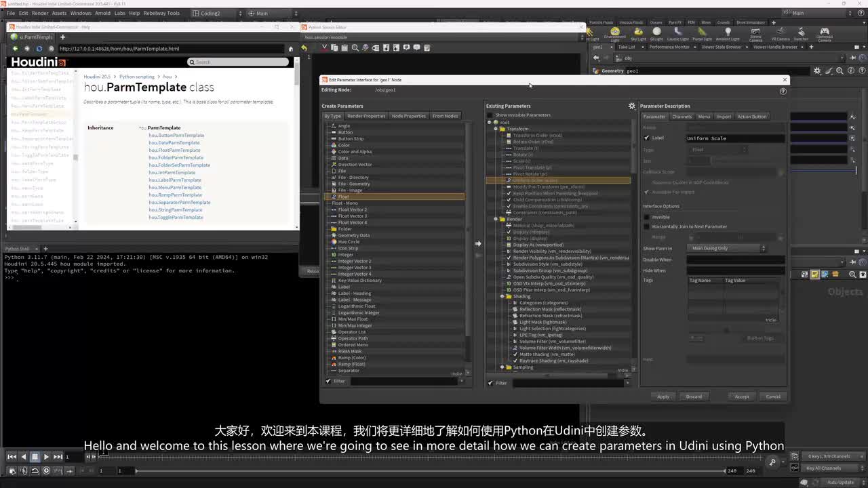868x488 pixels.
Task: Click Environment Light shelf tool
Action: point(615,34)
